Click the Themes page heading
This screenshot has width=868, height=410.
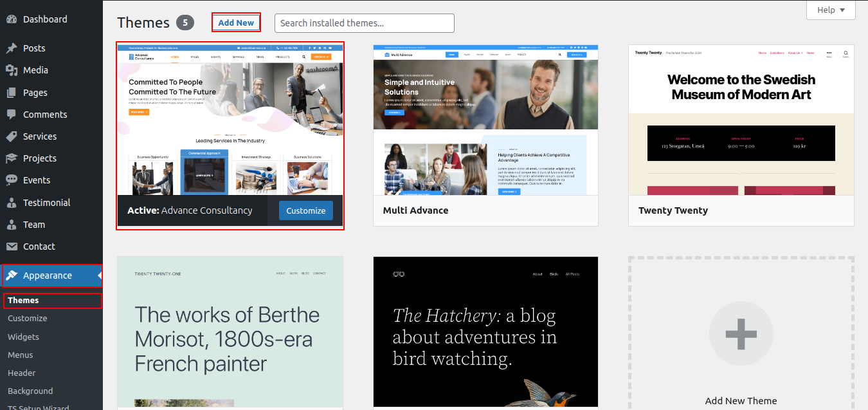click(143, 23)
